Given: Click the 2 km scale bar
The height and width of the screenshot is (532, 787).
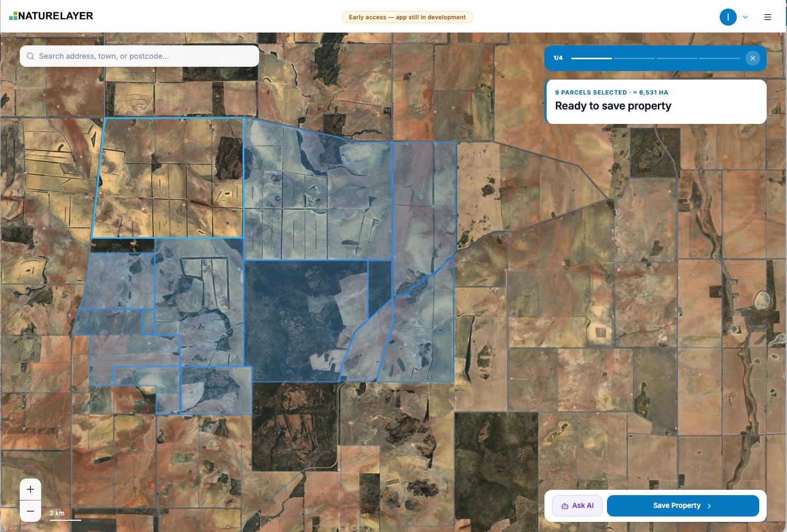Looking at the screenshot, I should (65, 515).
